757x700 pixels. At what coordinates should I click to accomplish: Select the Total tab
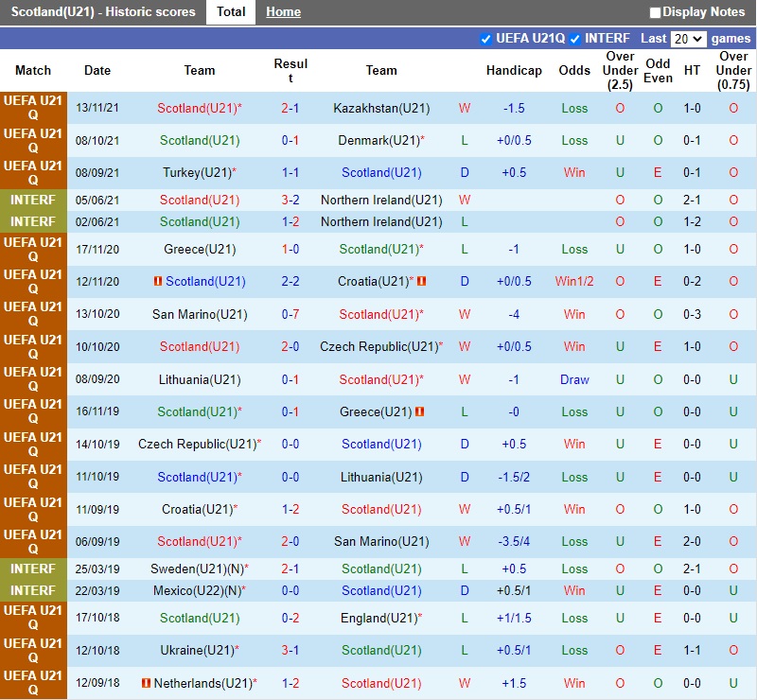[231, 12]
